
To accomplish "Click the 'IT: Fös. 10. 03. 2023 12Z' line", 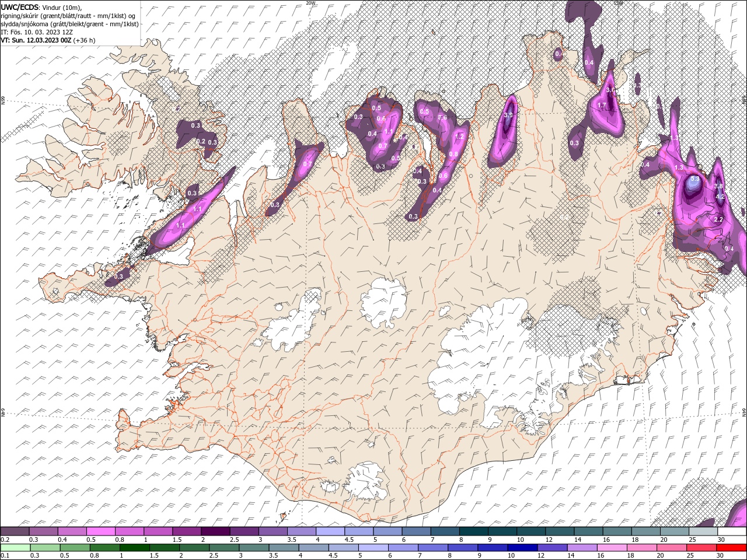I will [37, 32].
